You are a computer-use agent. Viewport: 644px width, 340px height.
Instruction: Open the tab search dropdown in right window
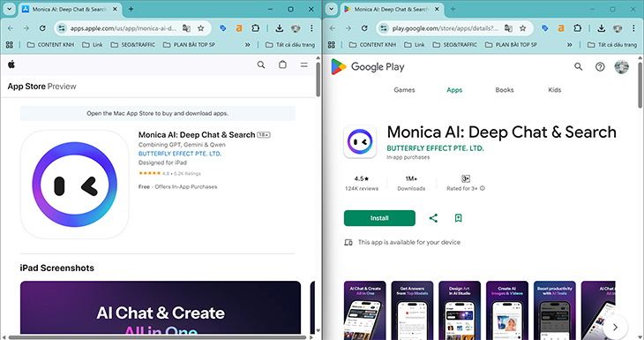(331, 9)
